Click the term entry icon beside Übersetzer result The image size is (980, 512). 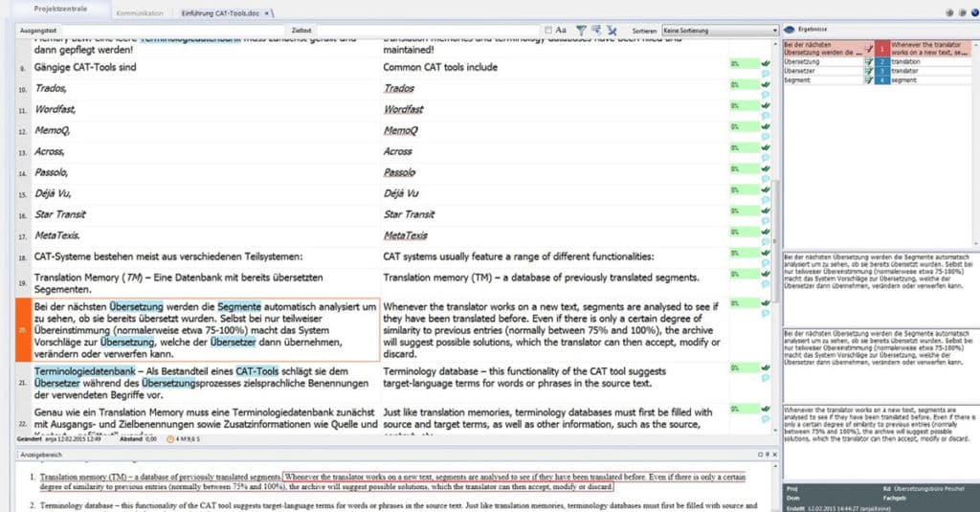pyautogui.click(x=868, y=71)
